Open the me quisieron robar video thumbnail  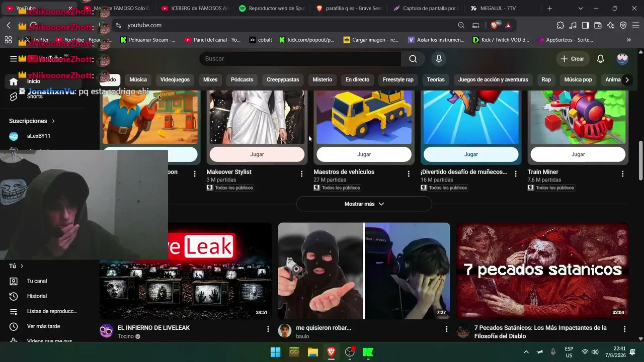[x=364, y=271]
